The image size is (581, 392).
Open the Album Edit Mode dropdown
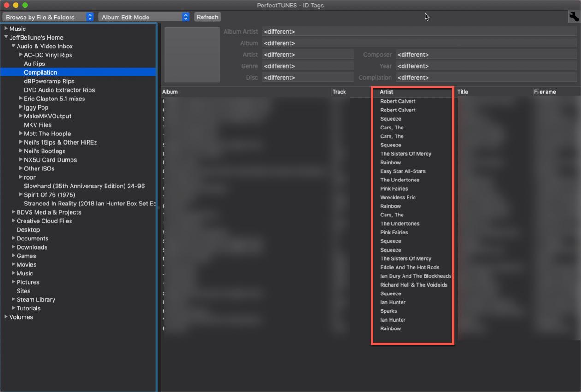coord(143,17)
